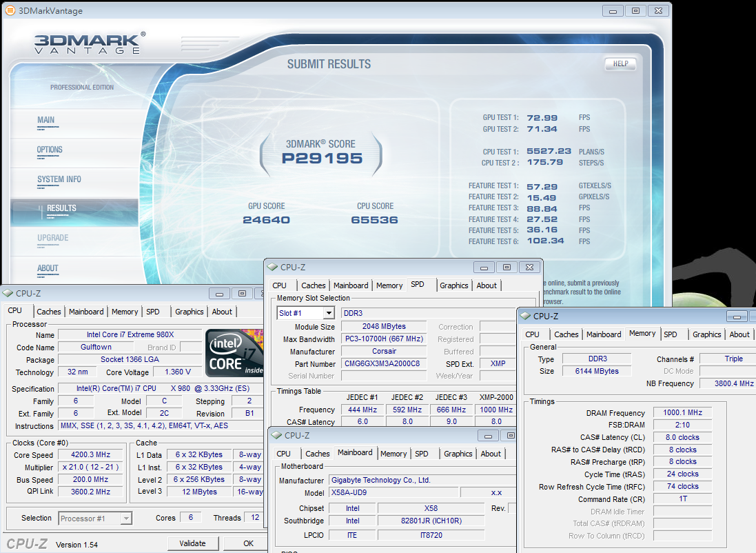Click the CPU score value 65536
Screen dimensions: 756x553
(x=375, y=220)
